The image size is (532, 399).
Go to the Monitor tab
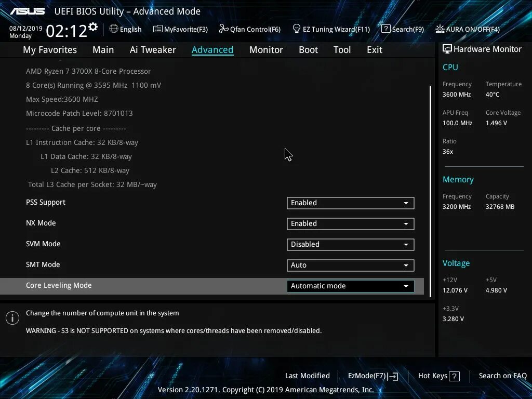tap(266, 50)
